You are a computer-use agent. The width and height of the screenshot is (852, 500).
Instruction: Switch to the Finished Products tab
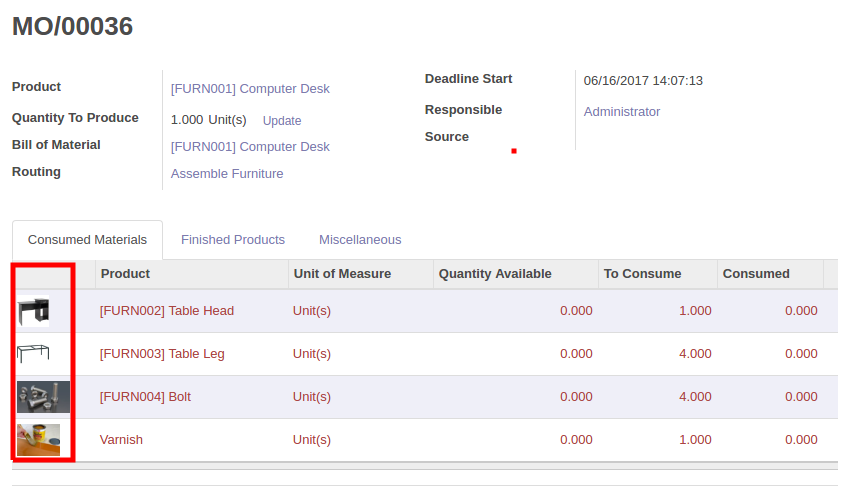click(233, 240)
